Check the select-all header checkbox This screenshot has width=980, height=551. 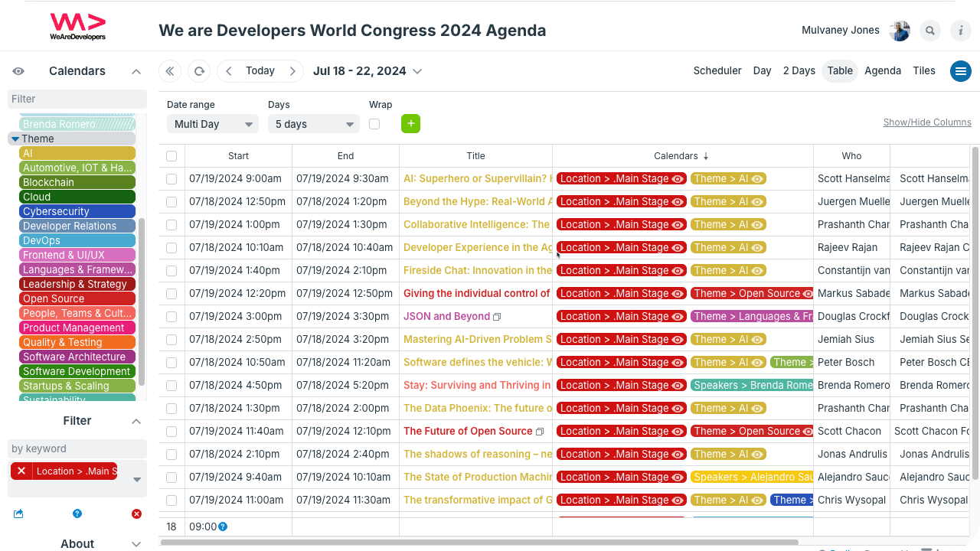(x=171, y=156)
